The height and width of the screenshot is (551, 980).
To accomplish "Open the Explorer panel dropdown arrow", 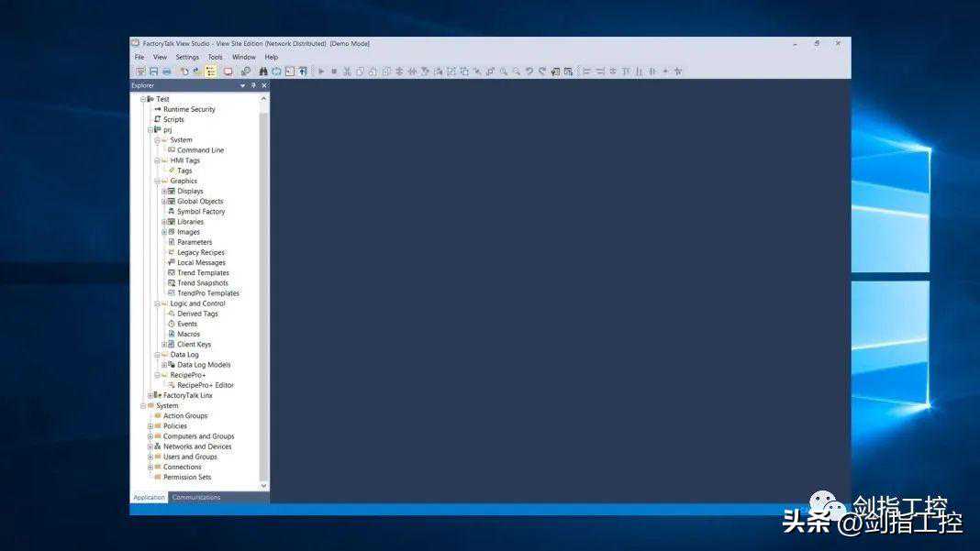I will (243, 85).
